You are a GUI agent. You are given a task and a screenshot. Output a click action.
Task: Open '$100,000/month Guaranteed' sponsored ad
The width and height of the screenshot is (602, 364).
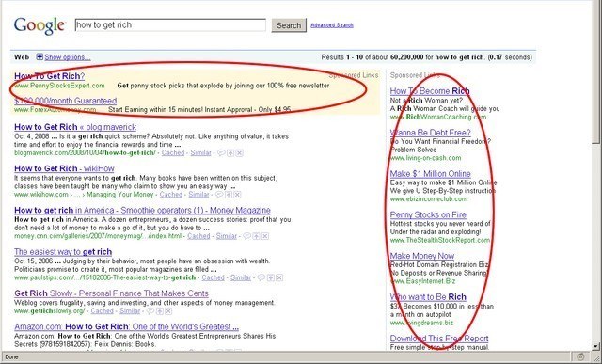point(65,101)
